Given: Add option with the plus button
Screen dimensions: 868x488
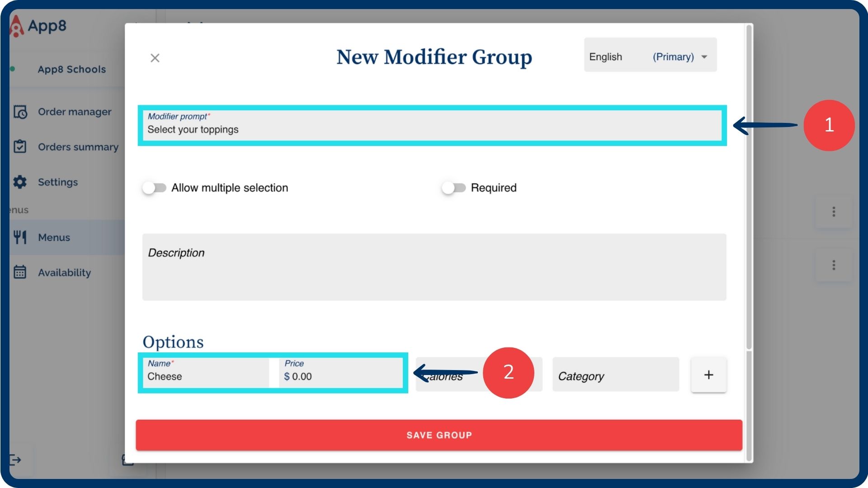Looking at the screenshot, I should click(x=708, y=375).
